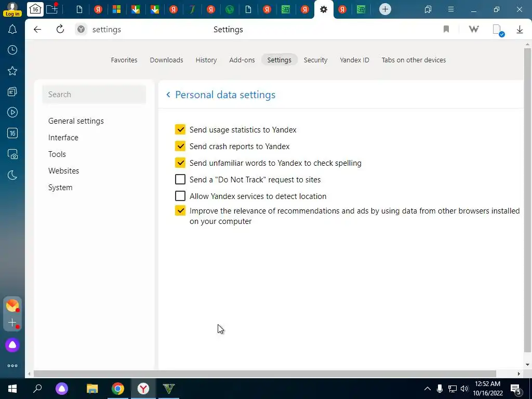
Task: Open Google Chrome from taskbar
Action: [x=118, y=389]
